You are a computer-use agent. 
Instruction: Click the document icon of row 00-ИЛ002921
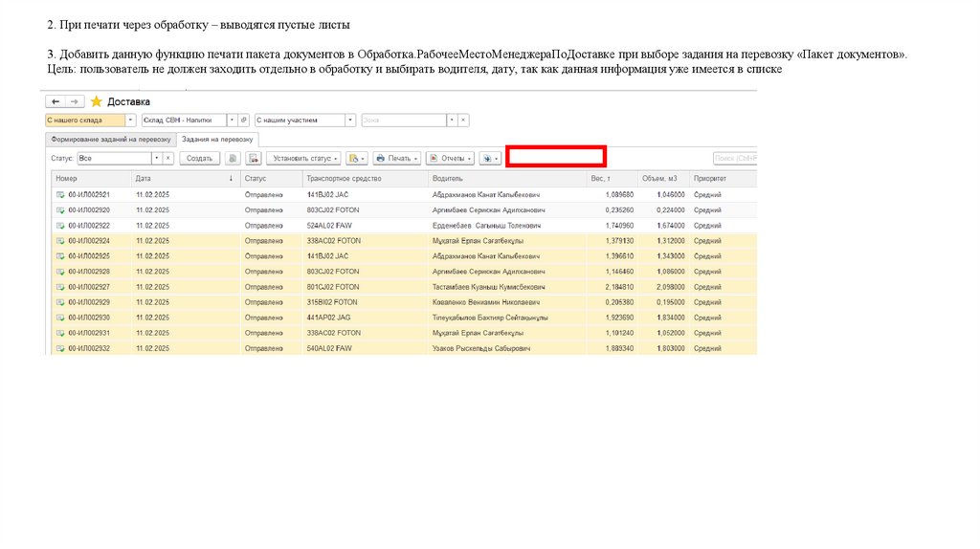(60, 195)
